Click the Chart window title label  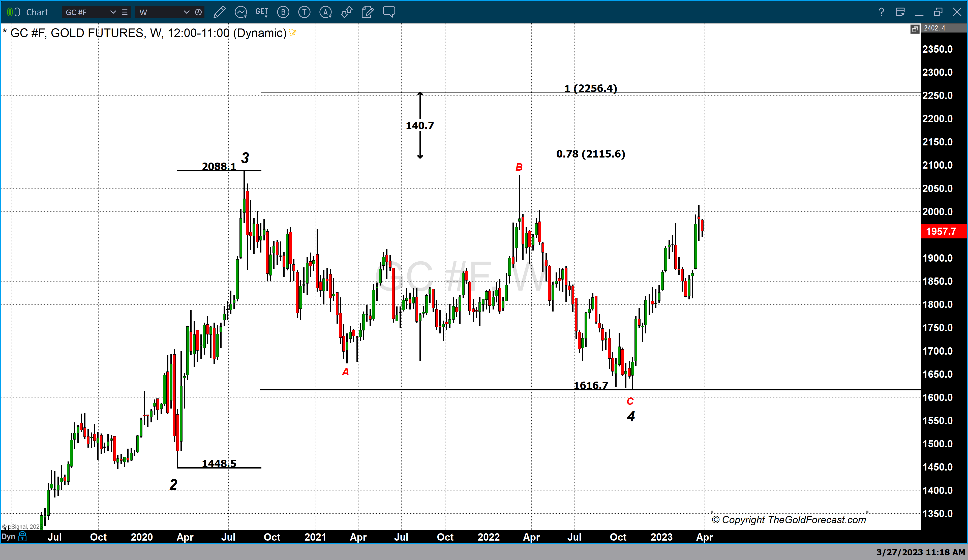tap(37, 12)
